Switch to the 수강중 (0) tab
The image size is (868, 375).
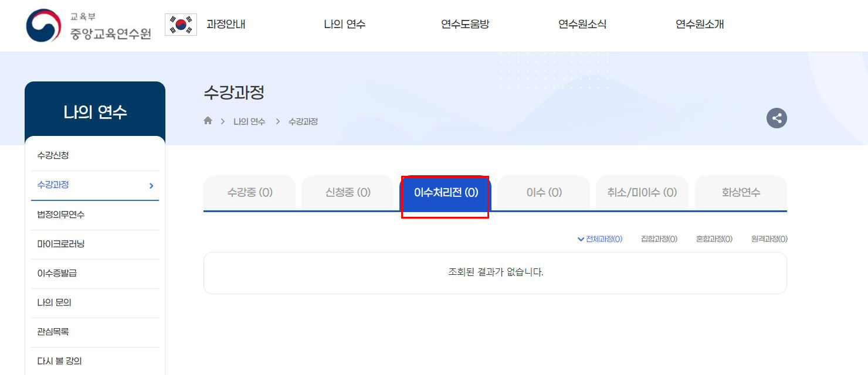pyautogui.click(x=249, y=193)
